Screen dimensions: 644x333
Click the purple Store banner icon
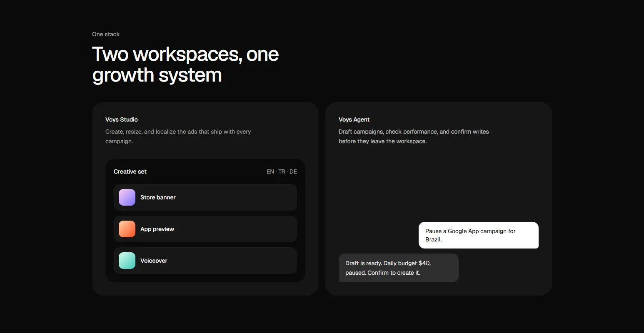127,197
